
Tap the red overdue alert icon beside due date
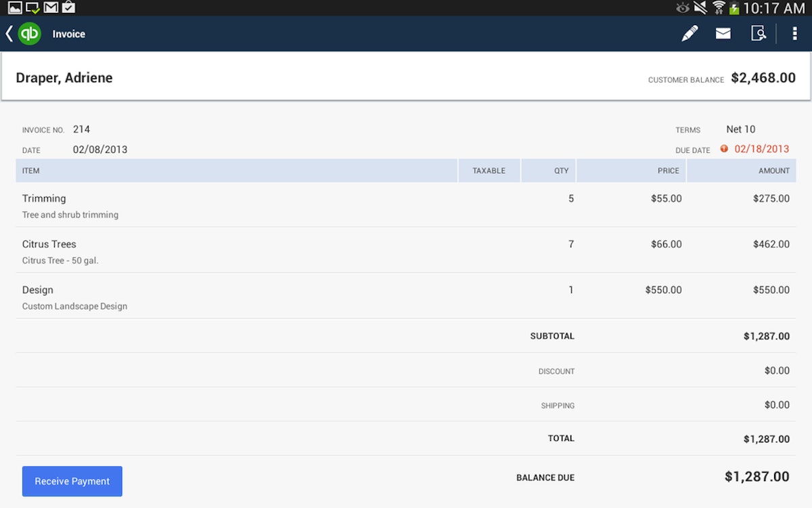724,149
